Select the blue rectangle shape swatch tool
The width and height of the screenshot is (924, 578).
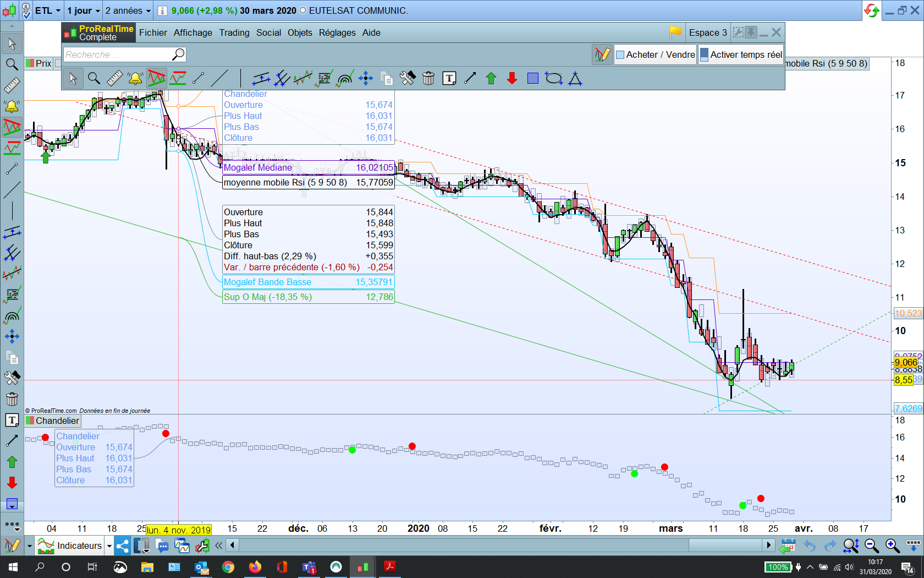click(533, 79)
